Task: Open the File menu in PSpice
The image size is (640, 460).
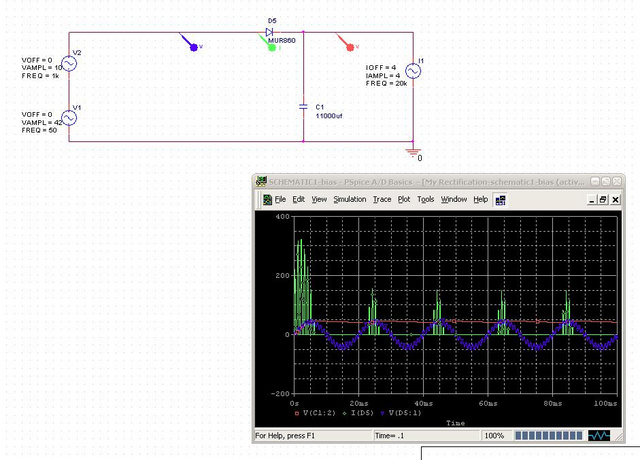Action: click(280, 200)
